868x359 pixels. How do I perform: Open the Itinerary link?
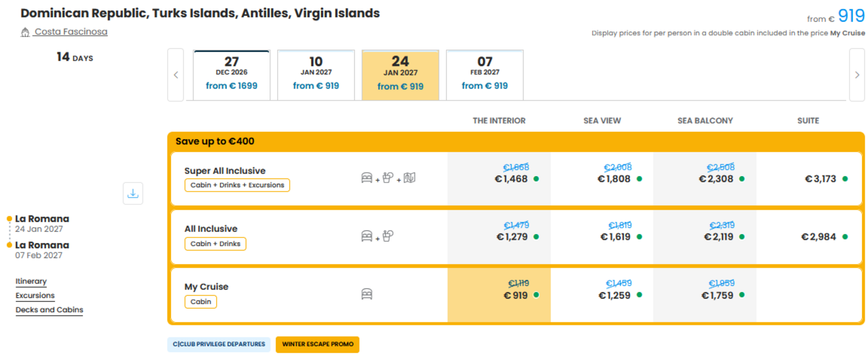31,281
